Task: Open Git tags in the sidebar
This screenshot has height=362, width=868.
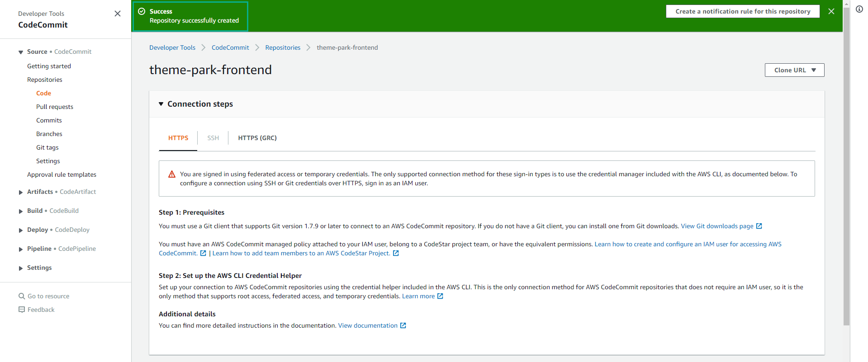Action: (47, 147)
